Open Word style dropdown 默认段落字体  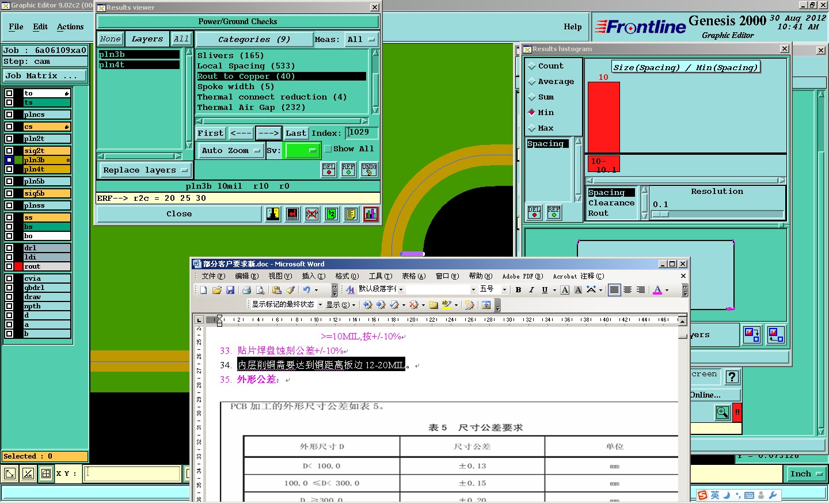401,290
